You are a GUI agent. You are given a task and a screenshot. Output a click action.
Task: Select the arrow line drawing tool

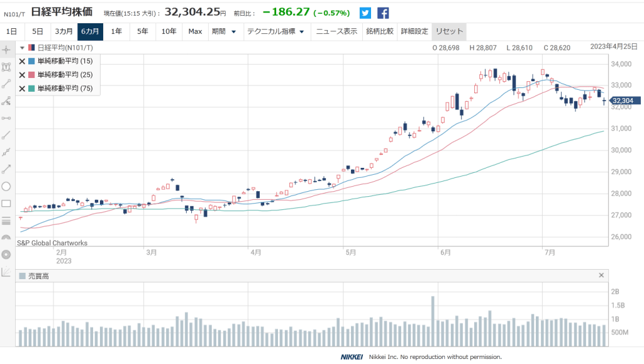coord(7,169)
